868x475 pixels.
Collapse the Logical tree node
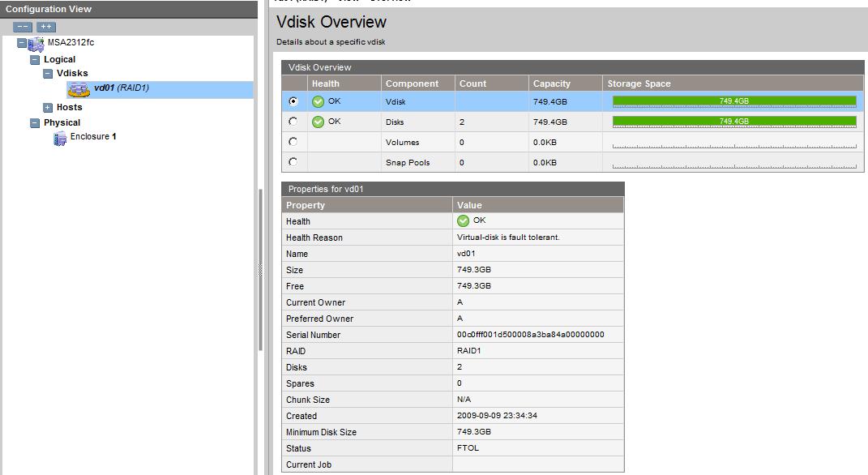[36, 59]
